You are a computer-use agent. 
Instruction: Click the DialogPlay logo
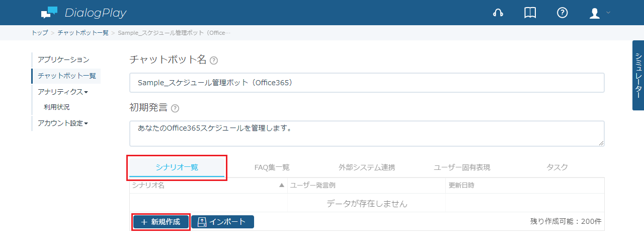(84, 13)
